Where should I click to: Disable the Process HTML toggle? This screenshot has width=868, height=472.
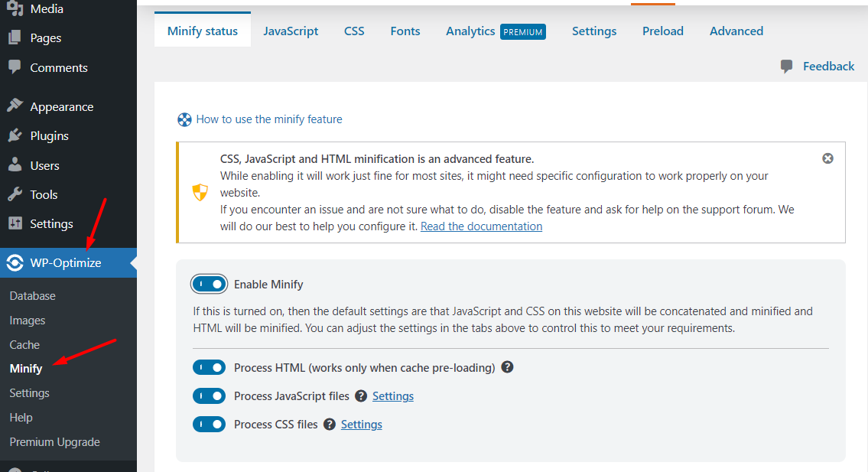coord(209,368)
